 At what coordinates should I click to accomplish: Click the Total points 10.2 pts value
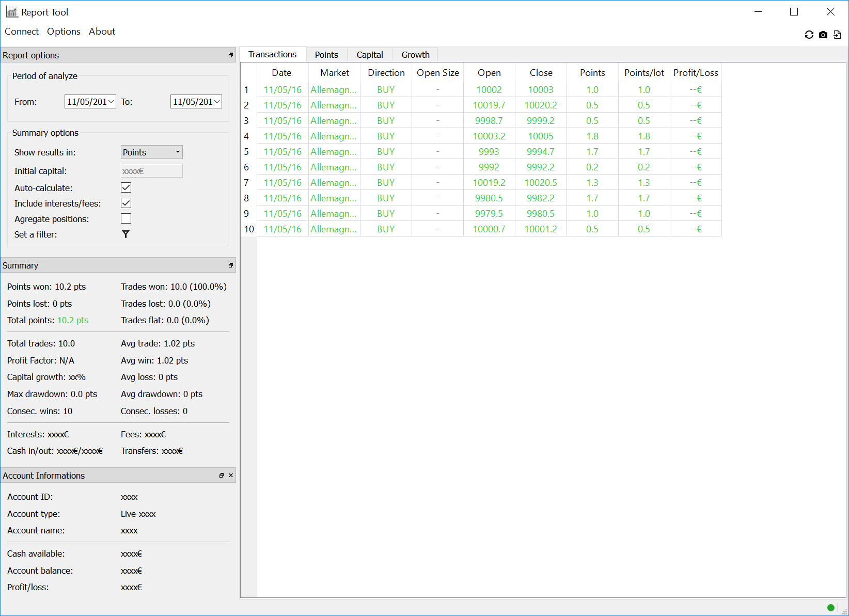coord(73,321)
